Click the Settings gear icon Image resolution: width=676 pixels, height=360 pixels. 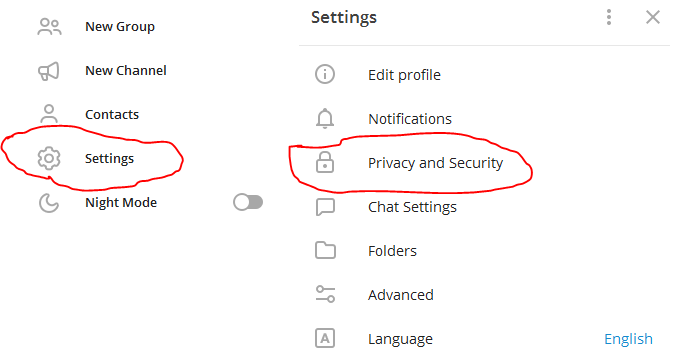(x=49, y=158)
